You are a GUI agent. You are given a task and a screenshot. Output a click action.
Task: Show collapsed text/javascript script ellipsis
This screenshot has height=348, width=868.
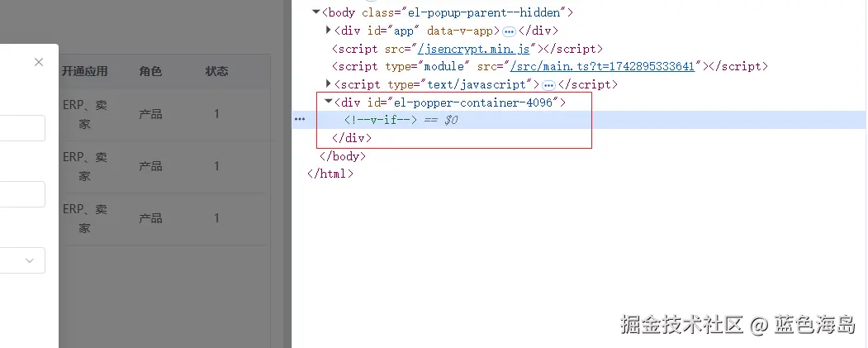pos(548,85)
